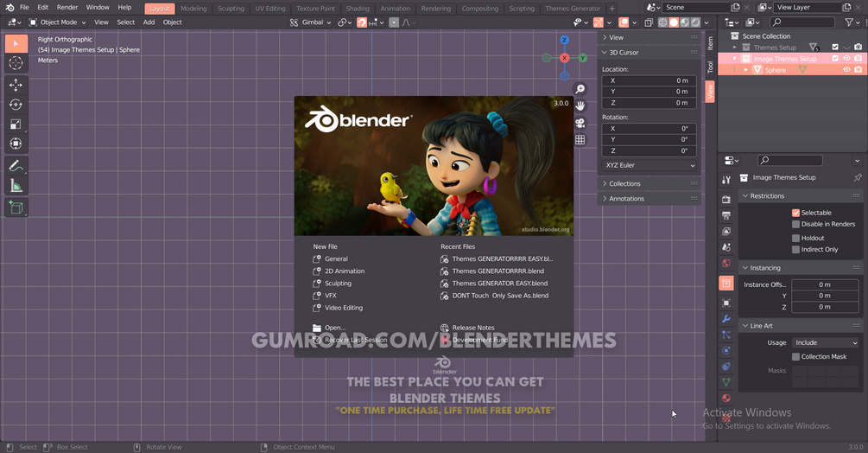Screen dimensions: 868x453
Task: Pin the Image Themes Setup properties
Action: [x=858, y=178]
